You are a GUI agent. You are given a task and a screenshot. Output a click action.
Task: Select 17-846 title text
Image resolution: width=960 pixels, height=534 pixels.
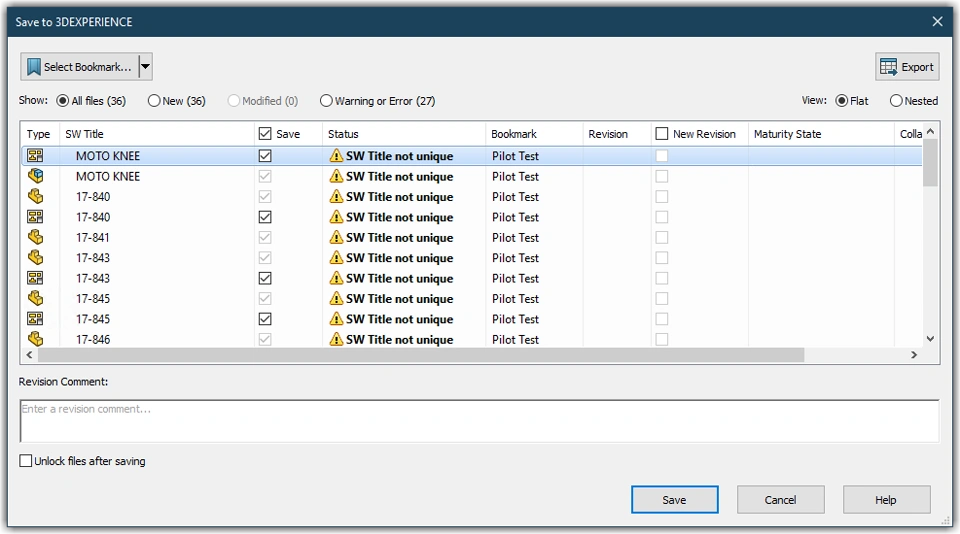93,339
